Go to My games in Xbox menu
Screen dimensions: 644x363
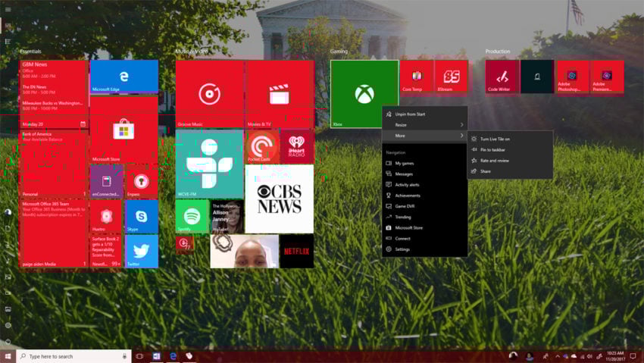[425, 164]
